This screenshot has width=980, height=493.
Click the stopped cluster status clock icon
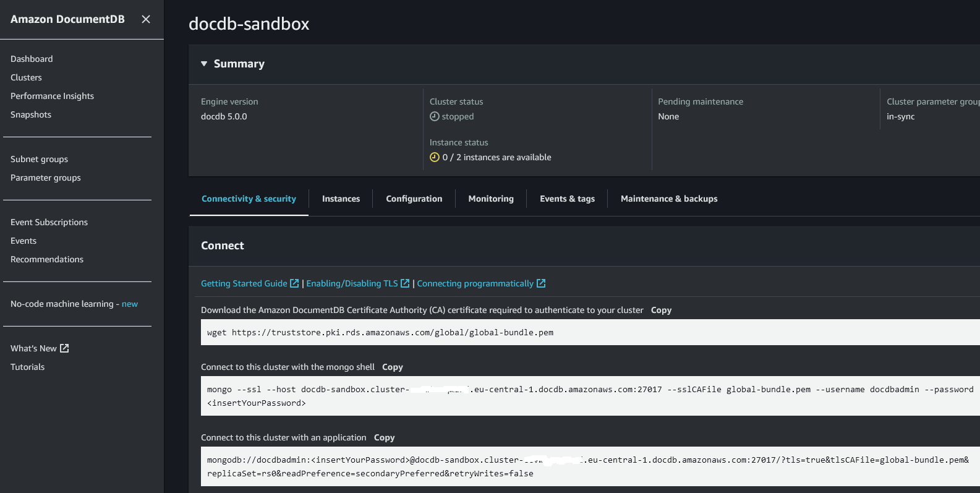click(435, 116)
